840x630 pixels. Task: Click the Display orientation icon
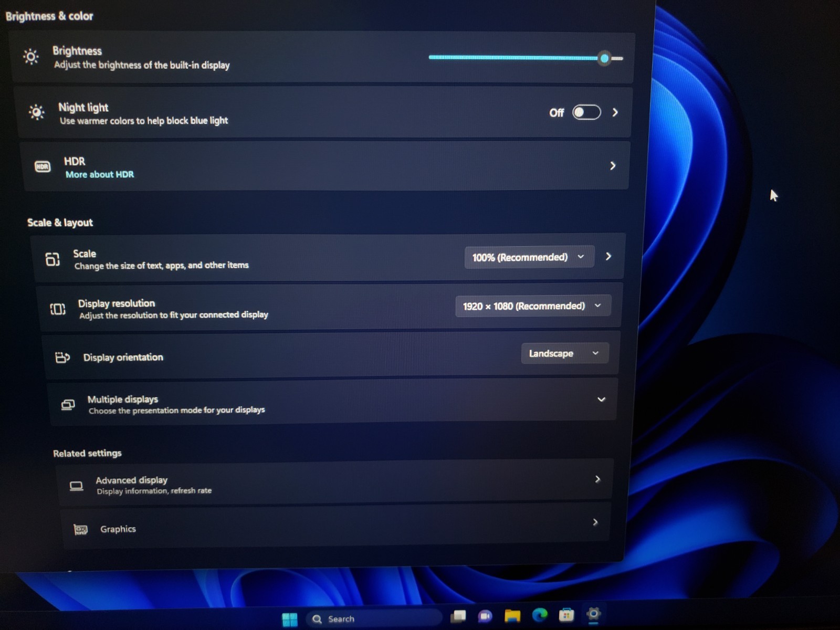[x=62, y=358]
